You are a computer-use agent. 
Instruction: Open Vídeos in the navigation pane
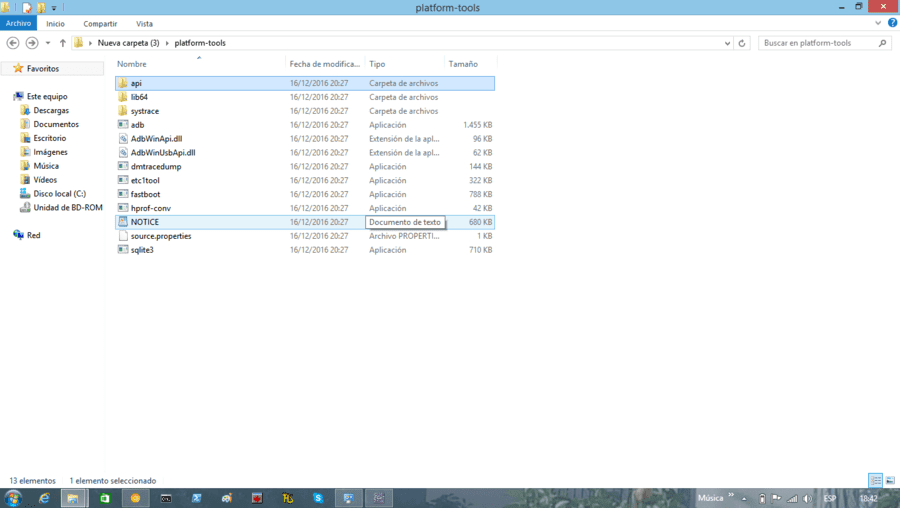pyautogui.click(x=45, y=180)
